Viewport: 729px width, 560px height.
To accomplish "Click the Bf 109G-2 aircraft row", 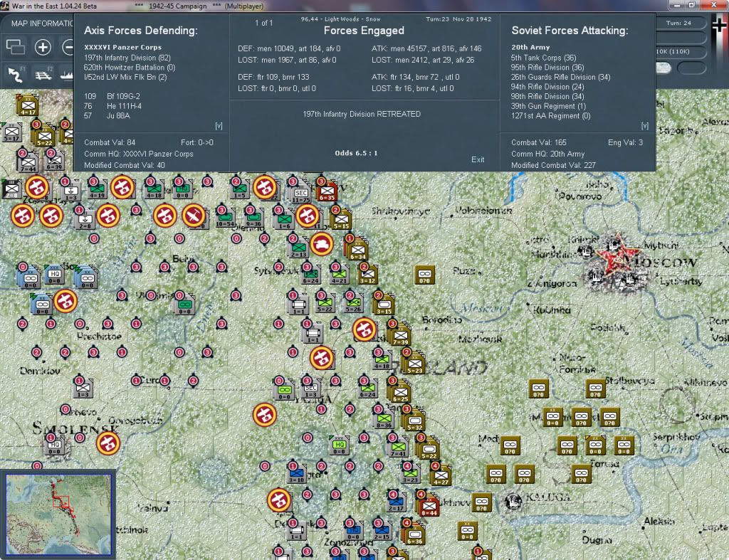I will pos(112,96).
